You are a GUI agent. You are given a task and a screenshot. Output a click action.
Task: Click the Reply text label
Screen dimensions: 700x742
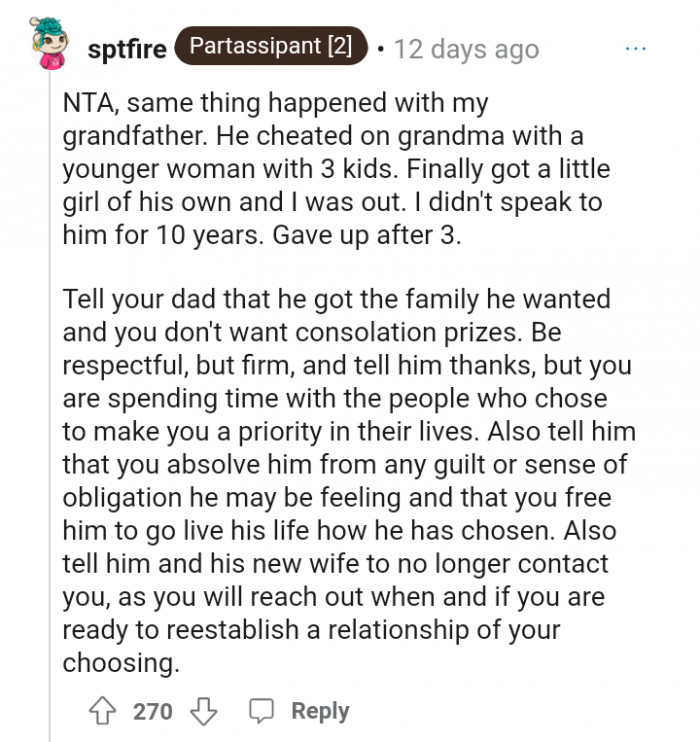click(x=320, y=711)
